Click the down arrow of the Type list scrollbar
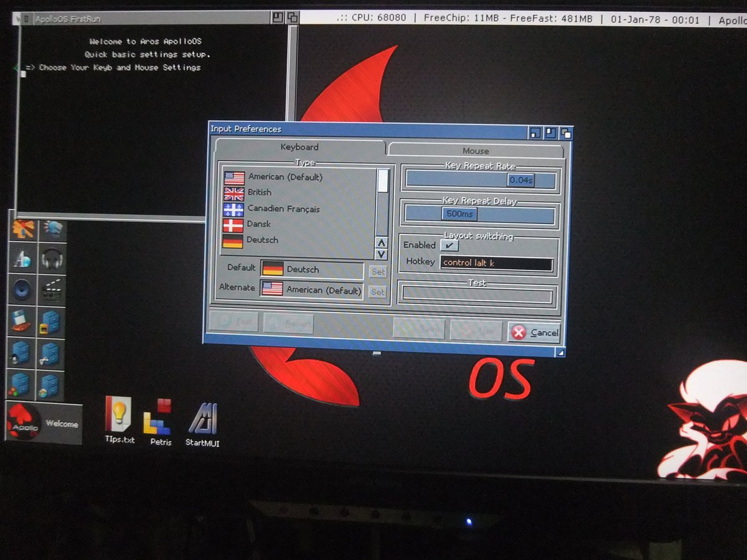The height and width of the screenshot is (560, 747). click(382, 254)
